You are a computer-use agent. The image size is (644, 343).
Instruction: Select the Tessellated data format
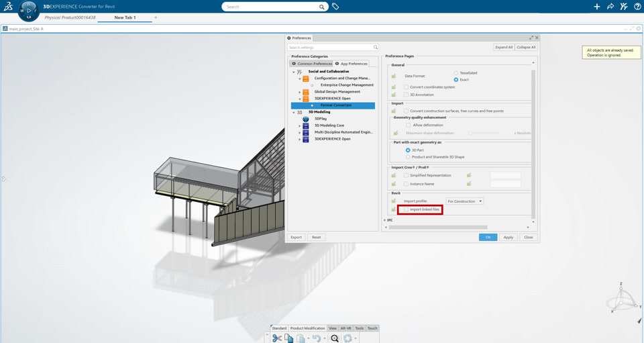click(456, 72)
